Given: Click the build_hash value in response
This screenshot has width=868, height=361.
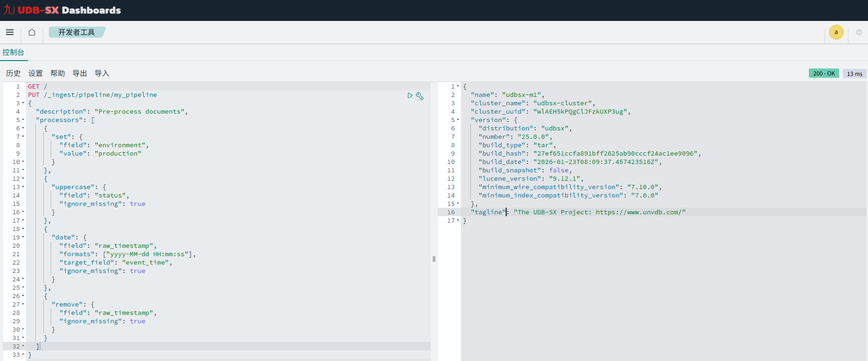Looking at the screenshot, I should point(615,154).
